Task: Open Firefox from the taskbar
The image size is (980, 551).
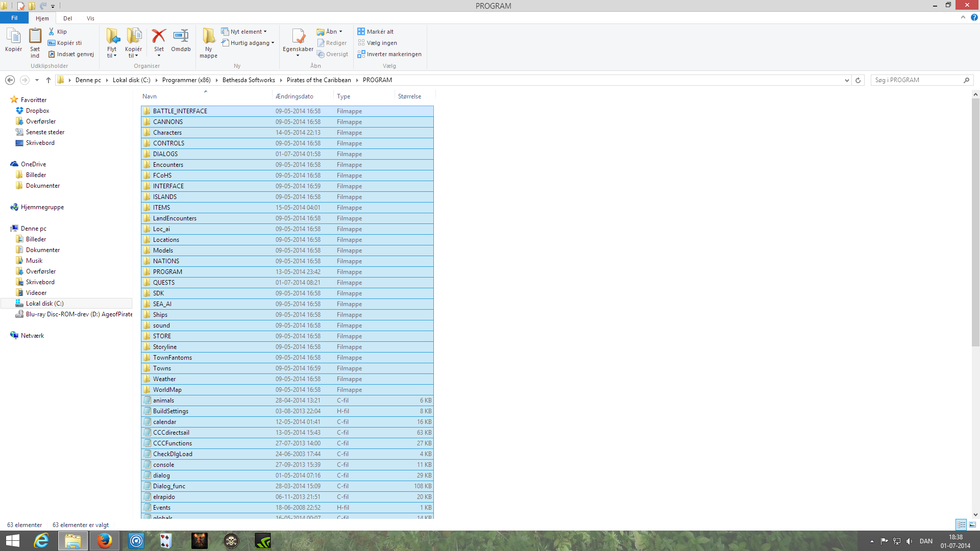Action: 105,541
